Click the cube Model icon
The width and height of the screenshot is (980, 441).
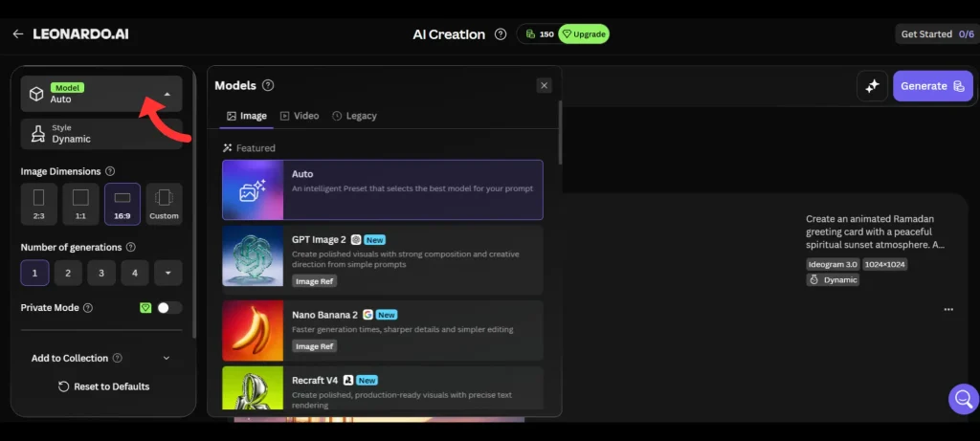[37, 94]
